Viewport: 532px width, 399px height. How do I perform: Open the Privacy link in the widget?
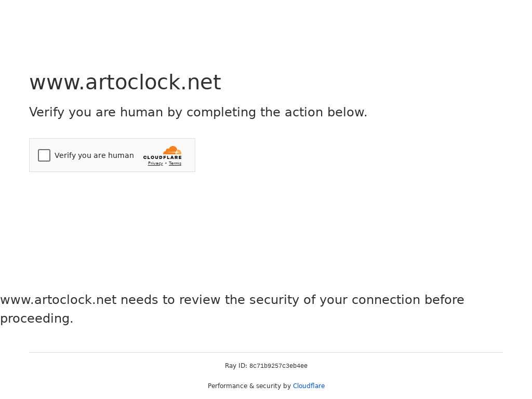point(155,164)
